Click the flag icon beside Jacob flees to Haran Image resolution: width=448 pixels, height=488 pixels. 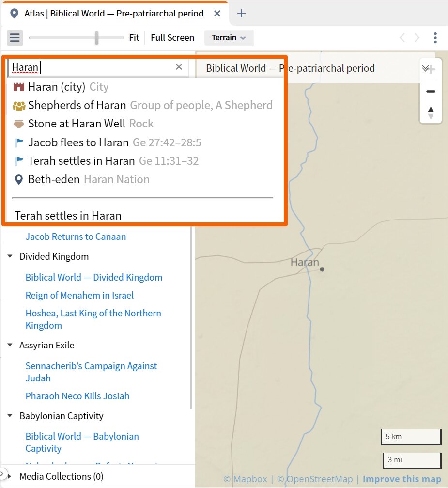(18, 142)
